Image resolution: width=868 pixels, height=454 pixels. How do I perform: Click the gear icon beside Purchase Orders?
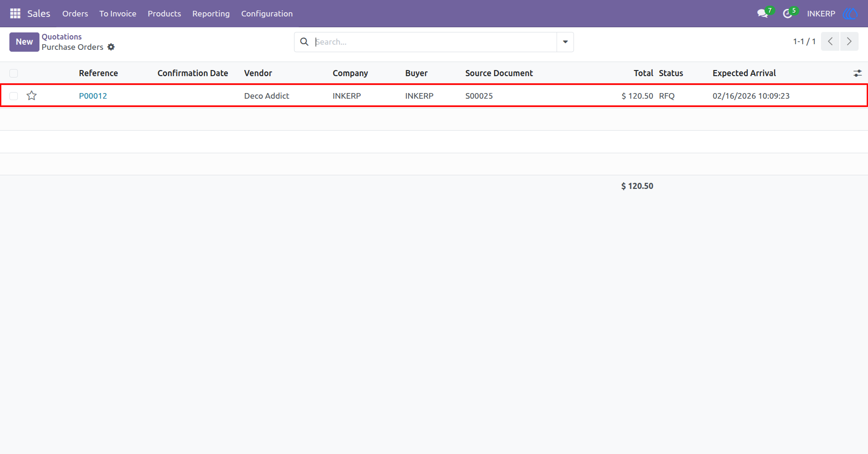[111, 47]
